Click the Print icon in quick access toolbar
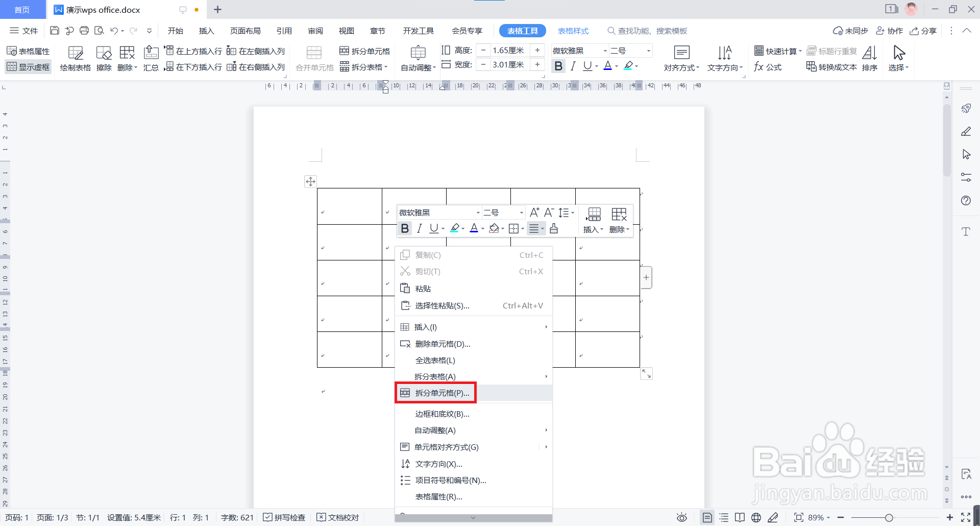 pyautogui.click(x=84, y=31)
